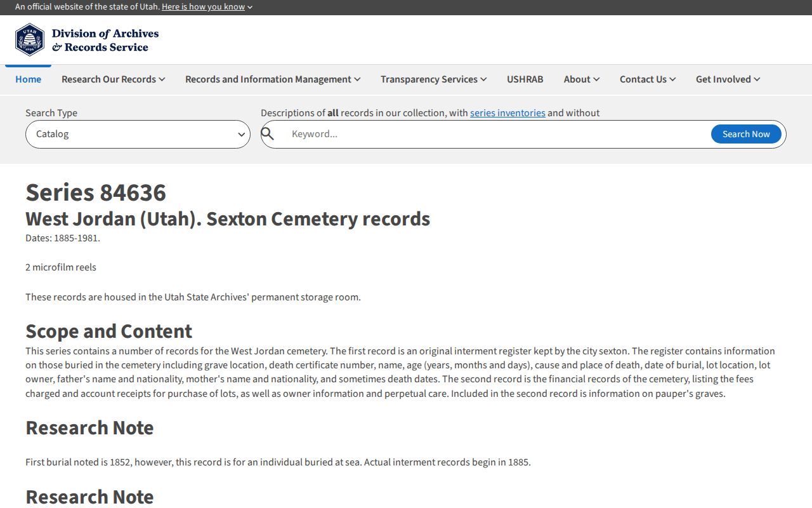Viewport: 812px width, 508px height.
Task: Expand the 'Here is how you know' chevron
Action: click(x=250, y=7)
